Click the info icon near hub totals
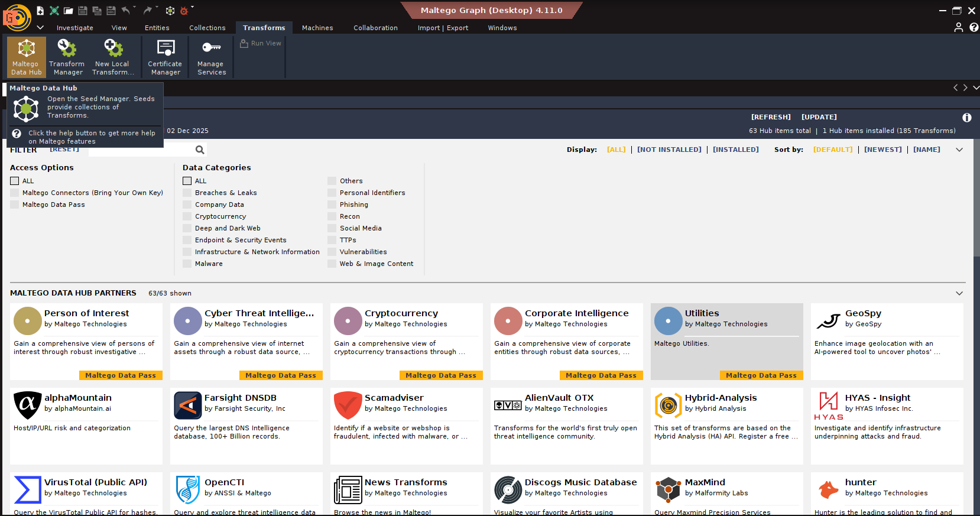This screenshot has width=980, height=516. tap(966, 118)
